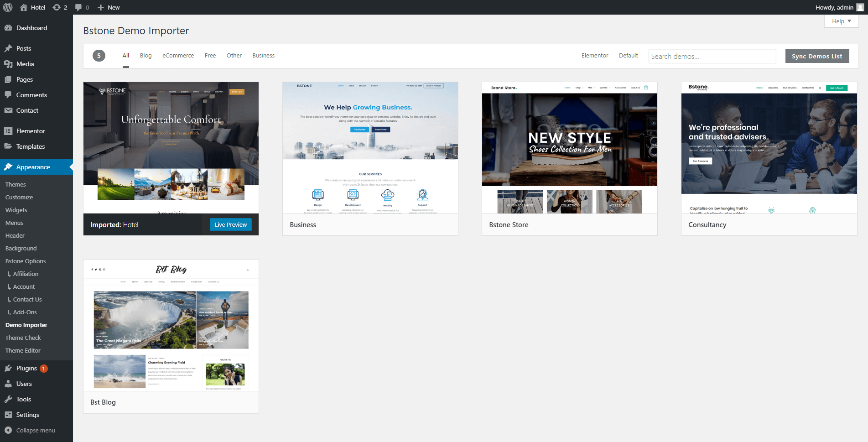Viewport: 868px width, 442px height.
Task: Click the Posts pushpin icon
Action: (x=8, y=48)
